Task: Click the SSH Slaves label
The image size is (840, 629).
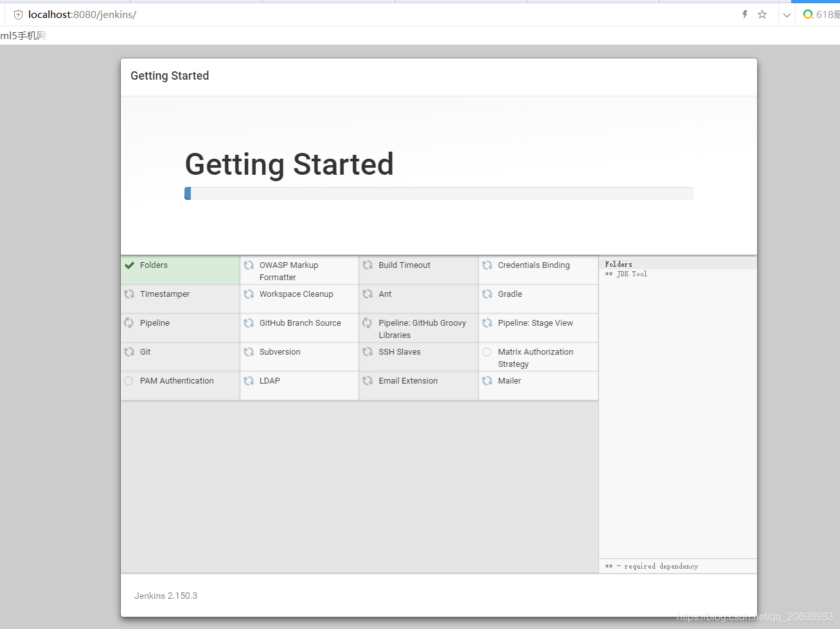Action: [399, 352]
